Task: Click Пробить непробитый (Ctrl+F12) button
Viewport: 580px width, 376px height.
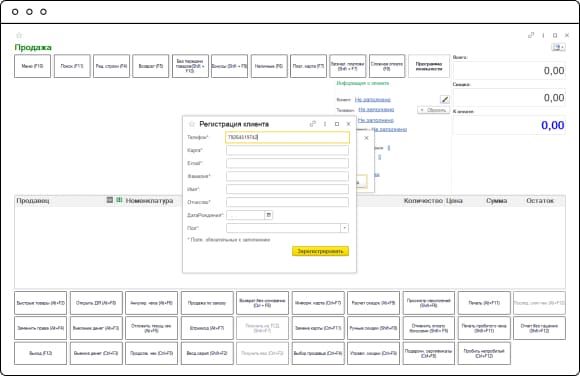Action: 484,353
